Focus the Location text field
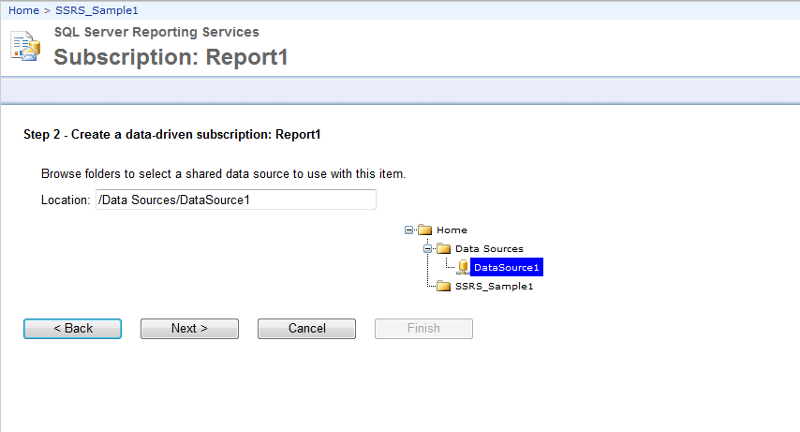 [x=236, y=199]
